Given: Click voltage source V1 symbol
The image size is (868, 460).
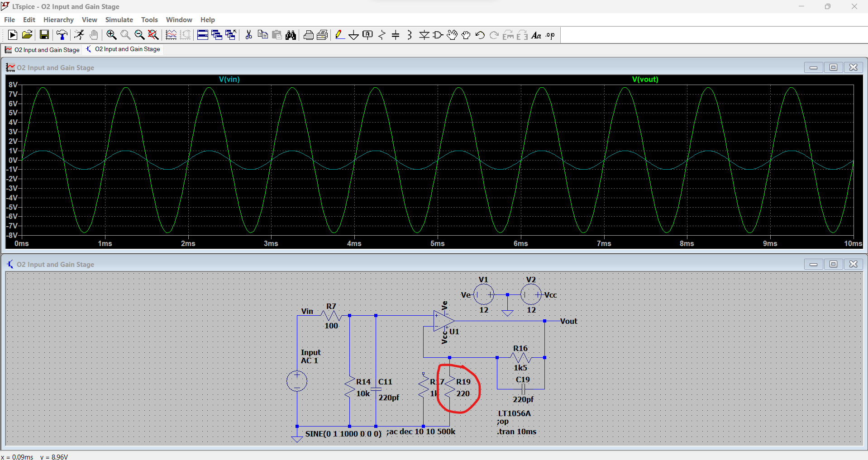Looking at the screenshot, I should 484,295.
